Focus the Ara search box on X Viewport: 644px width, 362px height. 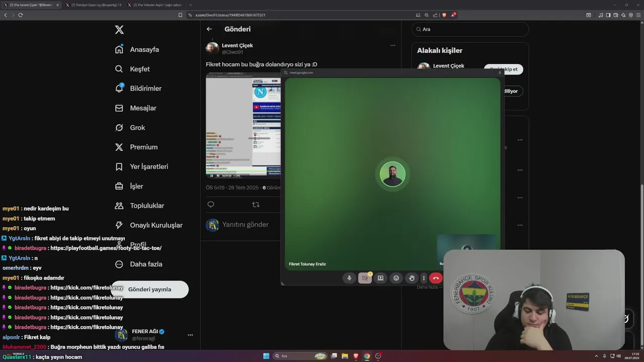(470, 29)
